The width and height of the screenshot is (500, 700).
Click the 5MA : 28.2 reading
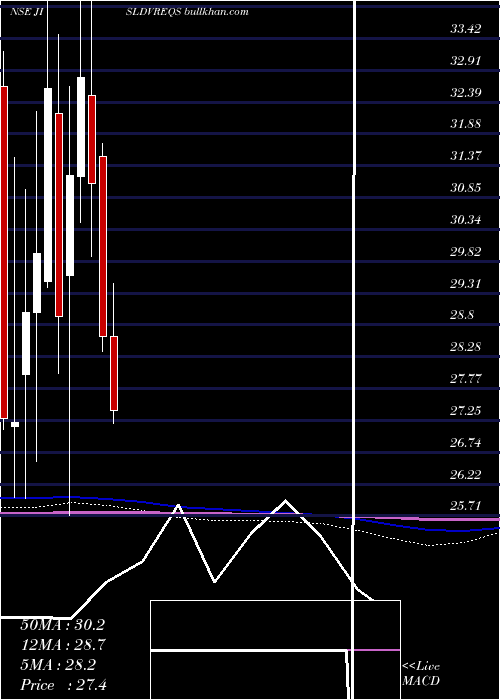pos(58,665)
